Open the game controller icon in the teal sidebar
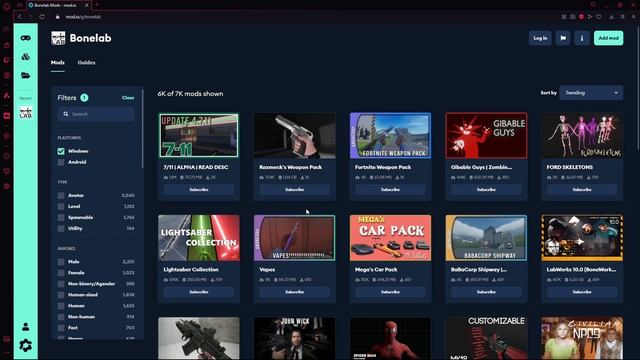Screen dimensions: 640x360 25,38
